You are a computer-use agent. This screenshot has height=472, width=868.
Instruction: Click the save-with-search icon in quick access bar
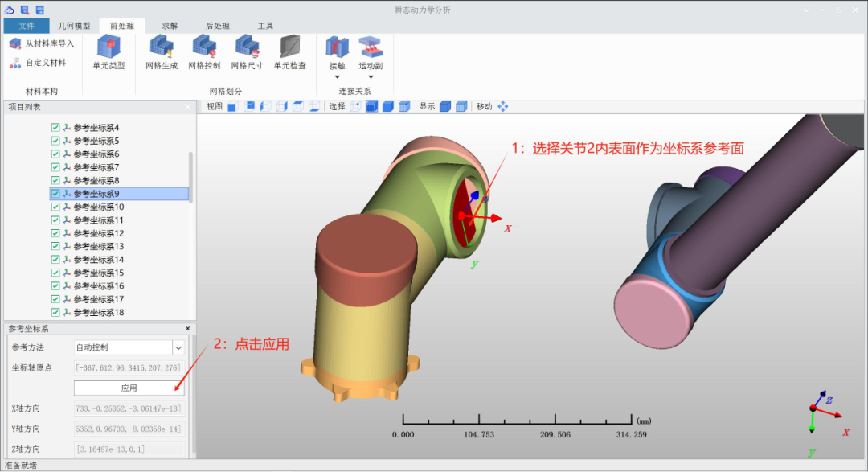[x=25, y=10]
